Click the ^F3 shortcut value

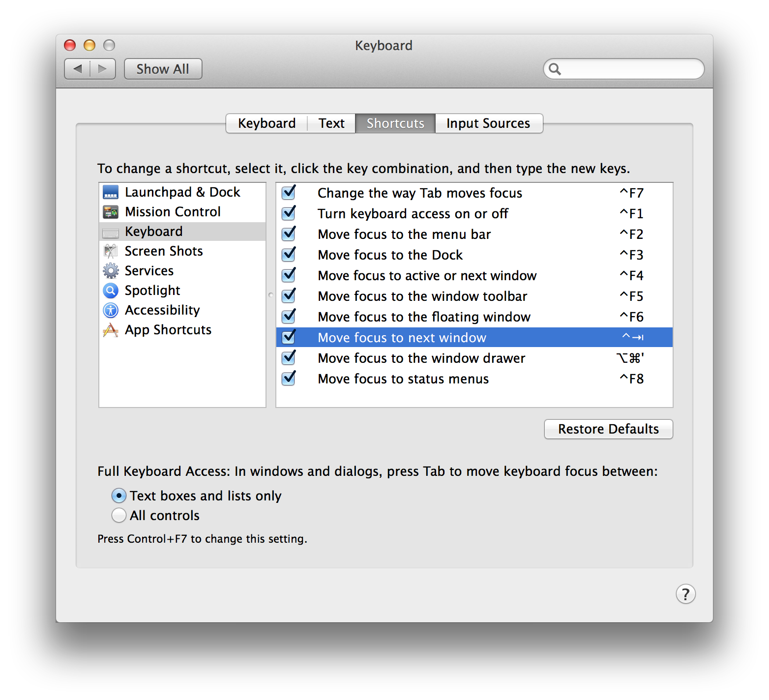click(631, 255)
